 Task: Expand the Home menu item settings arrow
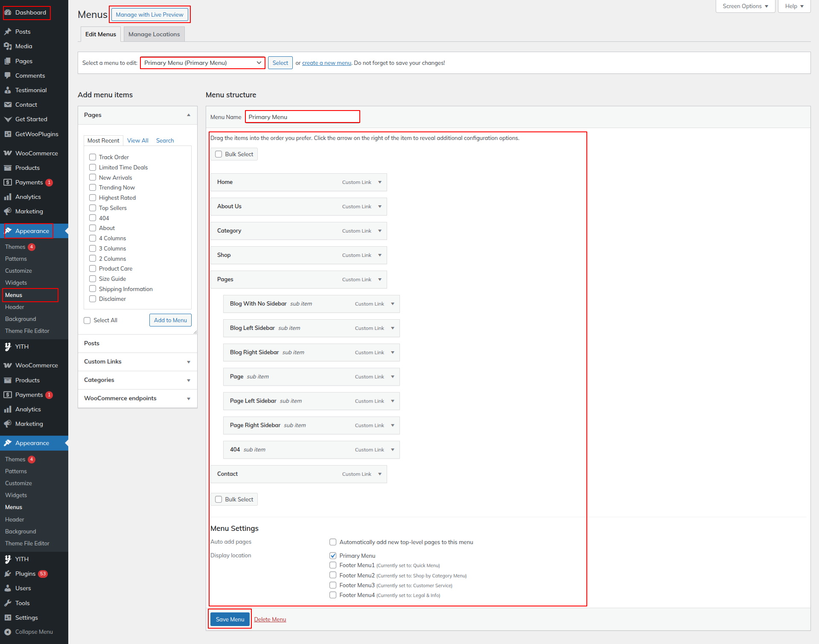[x=380, y=182]
